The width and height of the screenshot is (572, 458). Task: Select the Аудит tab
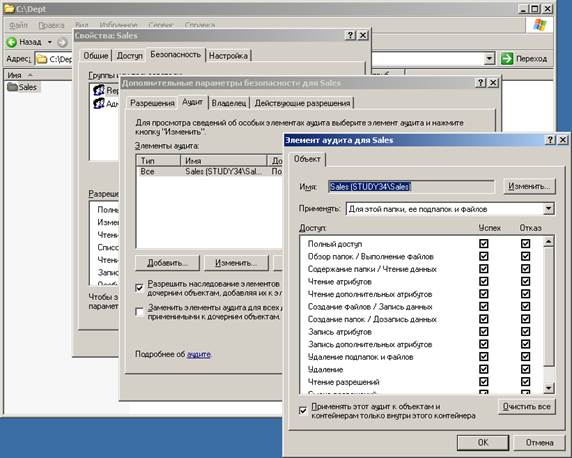click(x=192, y=102)
